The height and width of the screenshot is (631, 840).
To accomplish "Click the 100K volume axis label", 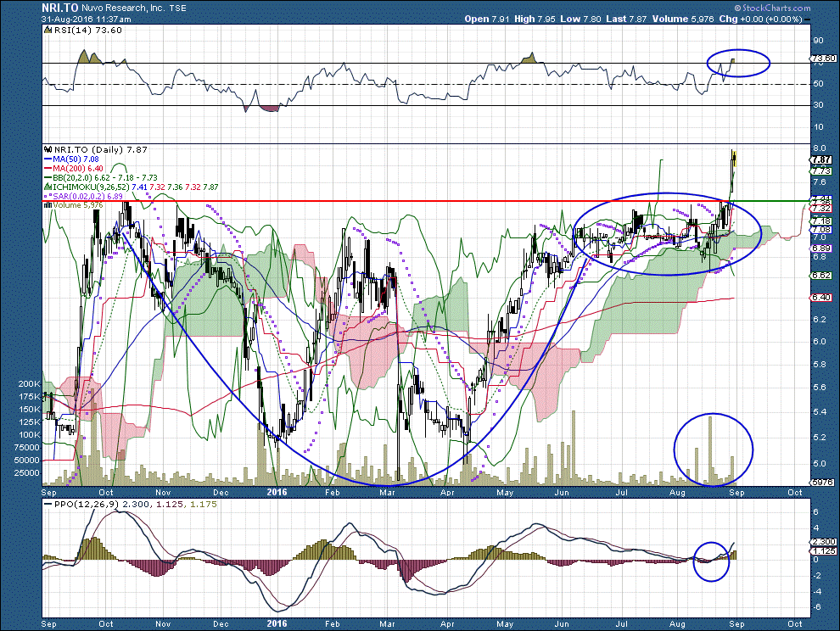I will [x=29, y=434].
